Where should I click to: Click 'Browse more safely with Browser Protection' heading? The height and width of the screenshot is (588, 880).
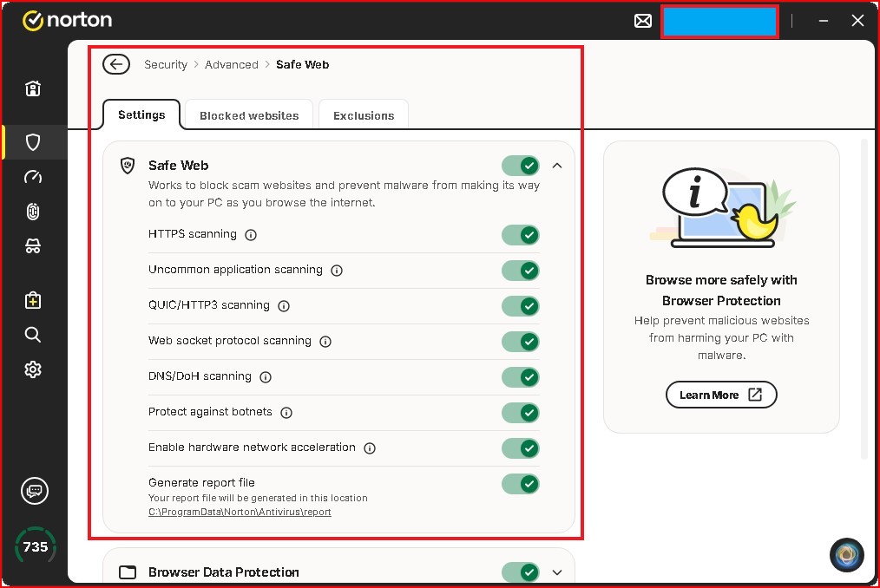coord(721,290)
